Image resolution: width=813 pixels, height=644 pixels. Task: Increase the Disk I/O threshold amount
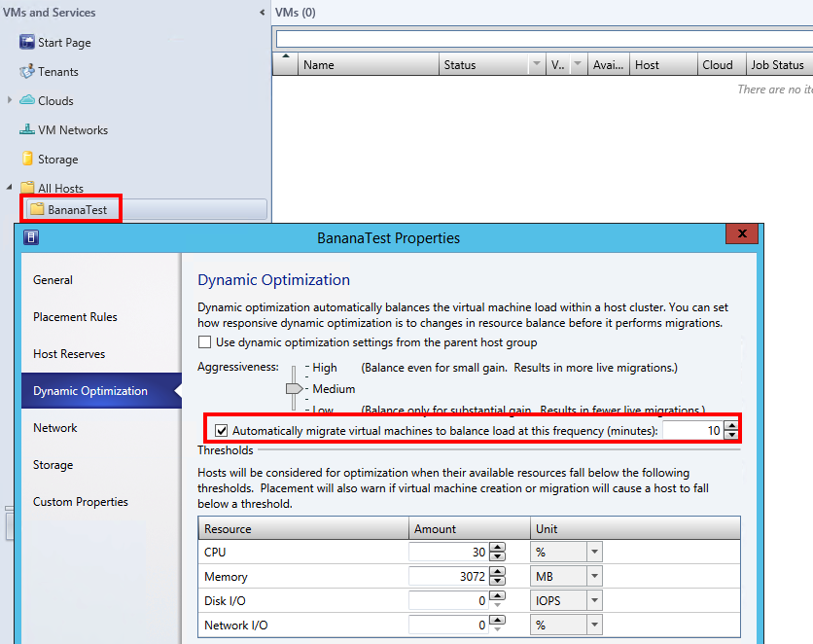497,595
